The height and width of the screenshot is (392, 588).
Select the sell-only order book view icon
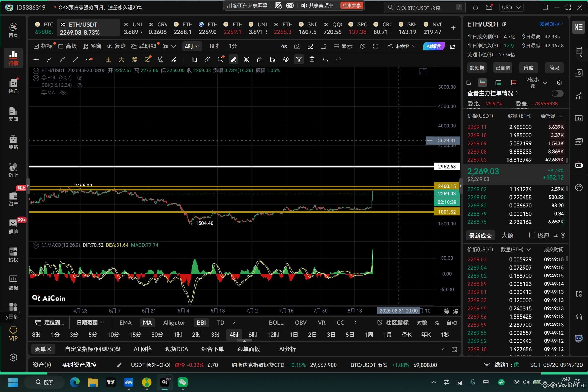coord(514,83)
